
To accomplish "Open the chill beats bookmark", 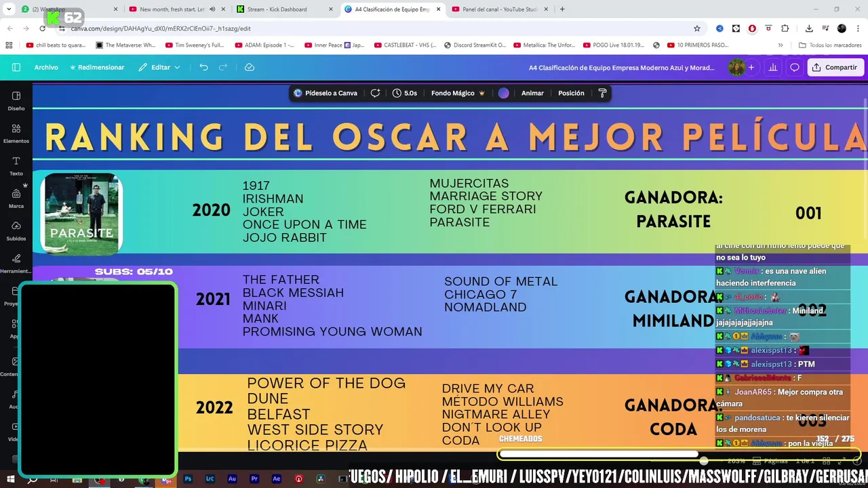I will coord(56,45).
